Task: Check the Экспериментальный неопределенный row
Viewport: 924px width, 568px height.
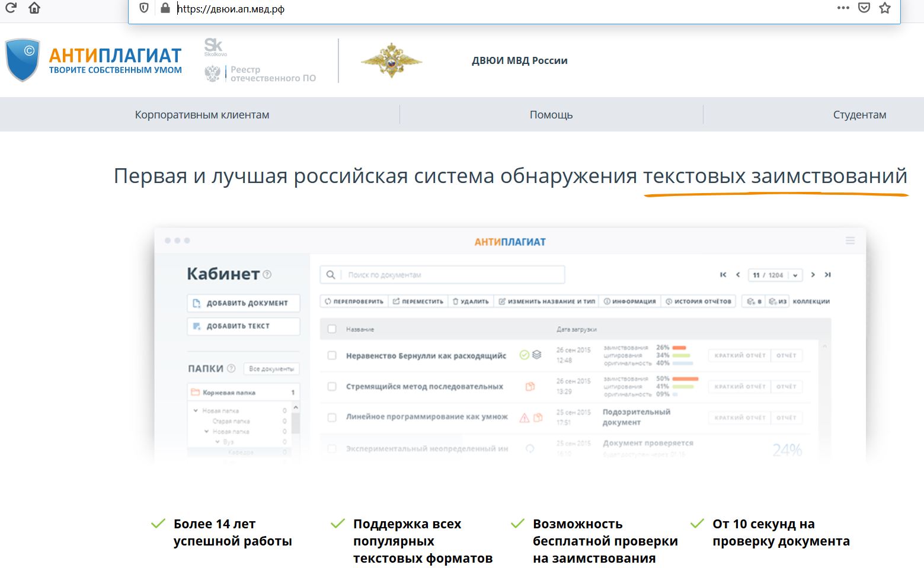Action: 332,448
